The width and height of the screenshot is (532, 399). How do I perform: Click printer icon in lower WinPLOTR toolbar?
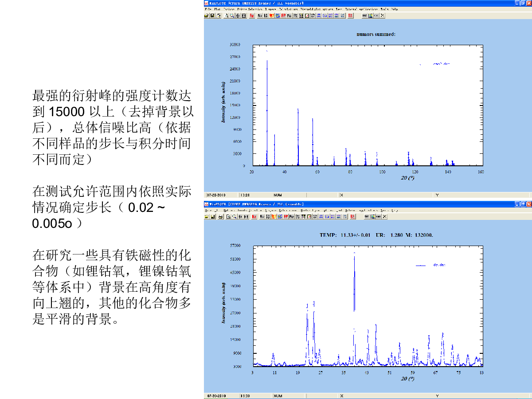221,216
